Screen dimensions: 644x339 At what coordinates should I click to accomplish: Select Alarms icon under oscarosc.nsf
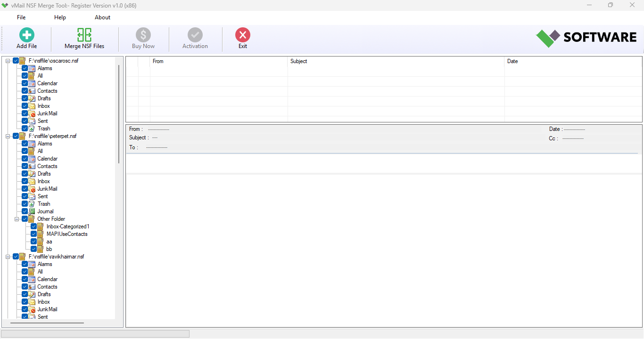(32, 68)
